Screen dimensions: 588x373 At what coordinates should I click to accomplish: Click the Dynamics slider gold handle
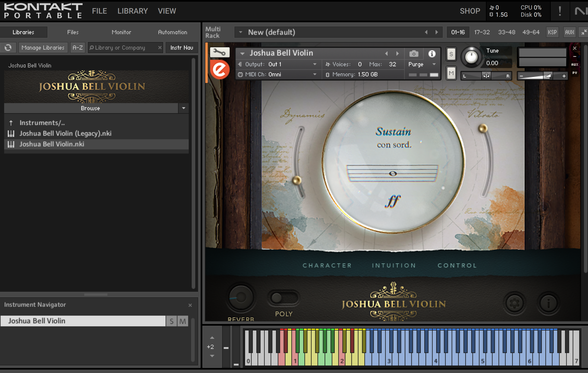click(297, 180)
